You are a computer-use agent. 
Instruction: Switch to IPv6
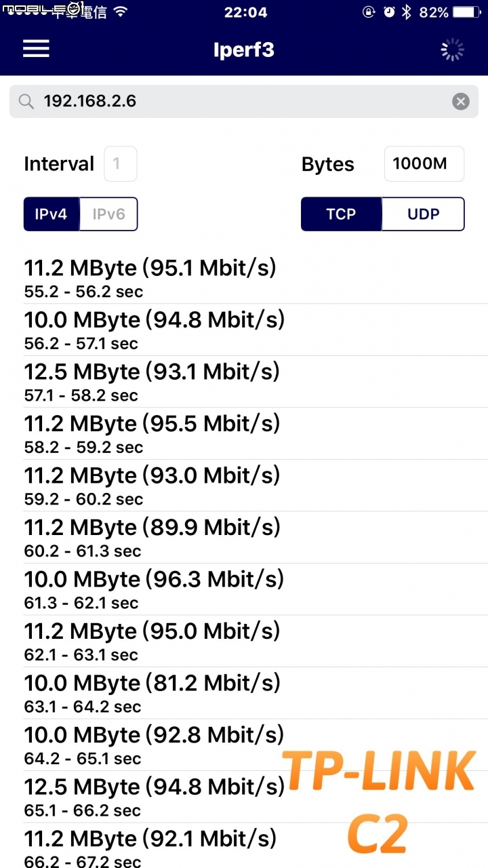(x=108, y=214)
